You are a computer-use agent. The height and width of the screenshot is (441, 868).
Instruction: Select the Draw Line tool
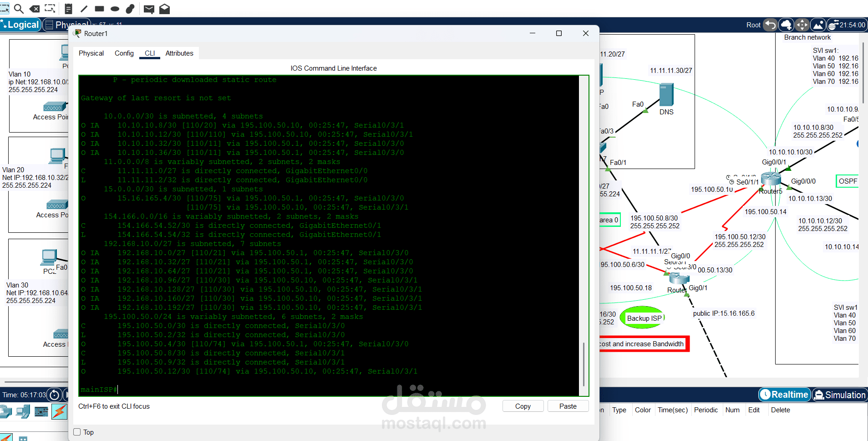[84, 8]
